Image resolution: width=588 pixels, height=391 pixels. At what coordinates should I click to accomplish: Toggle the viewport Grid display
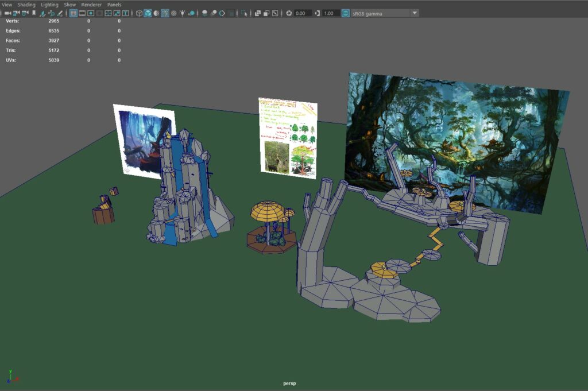tap(73, 13)
